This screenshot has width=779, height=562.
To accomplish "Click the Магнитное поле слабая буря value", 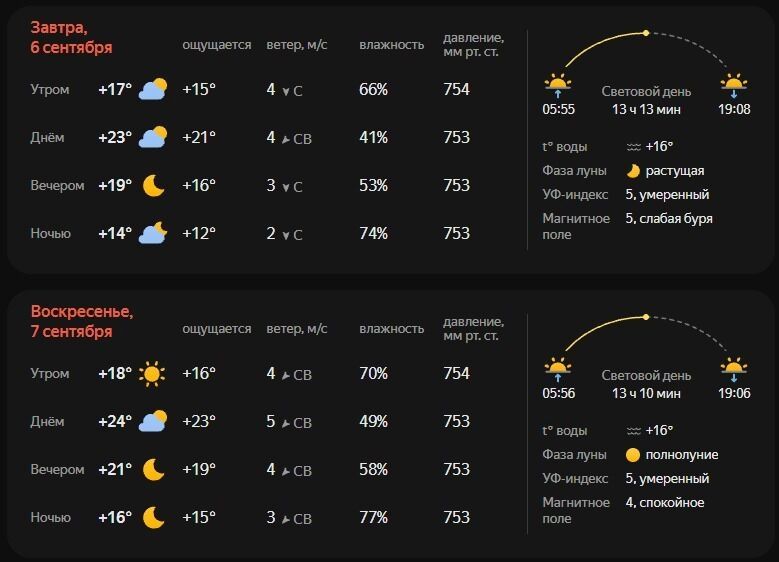I will (668, 218).
